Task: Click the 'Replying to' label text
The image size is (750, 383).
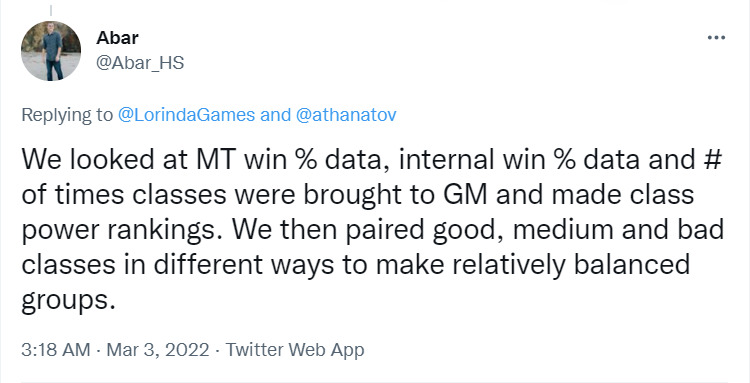Action: 67,115
